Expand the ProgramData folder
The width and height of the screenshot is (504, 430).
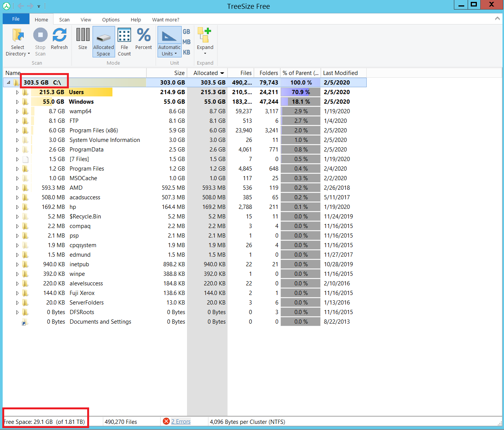(17, 150)
